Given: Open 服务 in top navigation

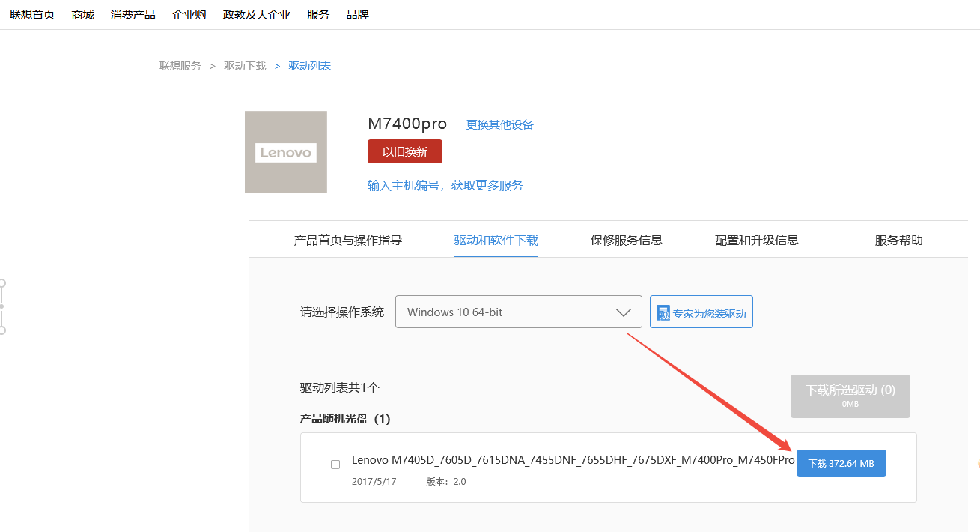Looking at the screenshot, I should pos(318,14).
